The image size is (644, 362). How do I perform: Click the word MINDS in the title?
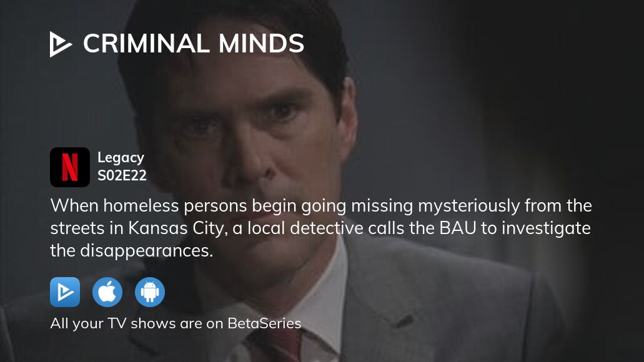261,44
